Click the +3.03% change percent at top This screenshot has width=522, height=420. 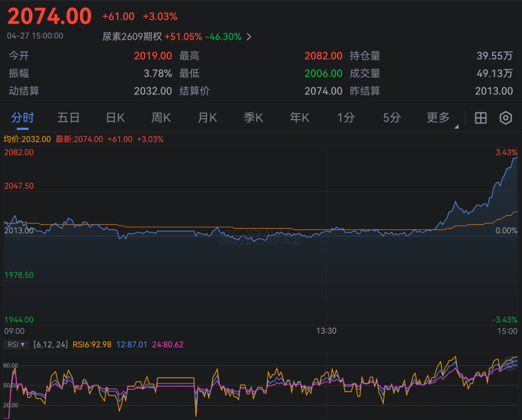click(160, 16)
